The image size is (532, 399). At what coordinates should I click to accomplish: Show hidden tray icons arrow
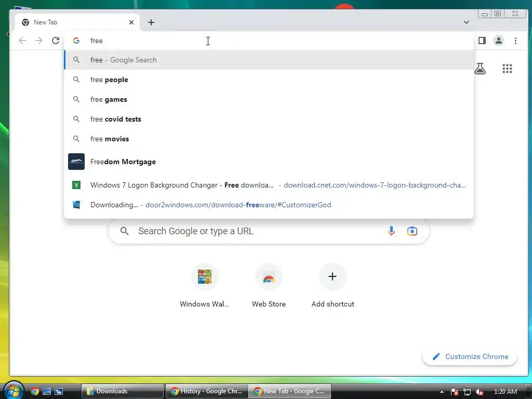click(442, 392)
